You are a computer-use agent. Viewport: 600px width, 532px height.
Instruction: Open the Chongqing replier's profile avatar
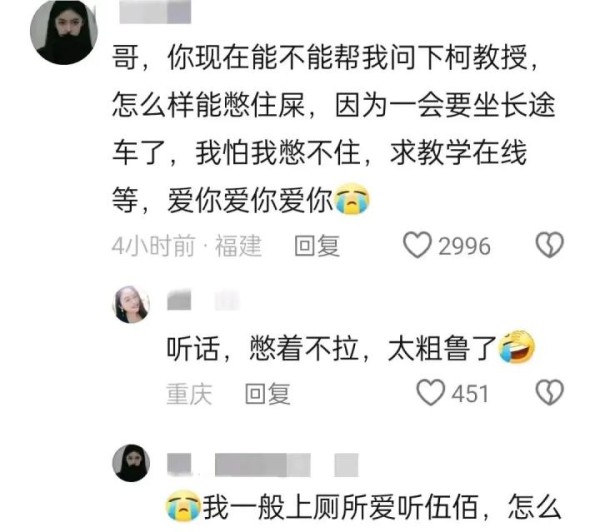tap(131, 304)
